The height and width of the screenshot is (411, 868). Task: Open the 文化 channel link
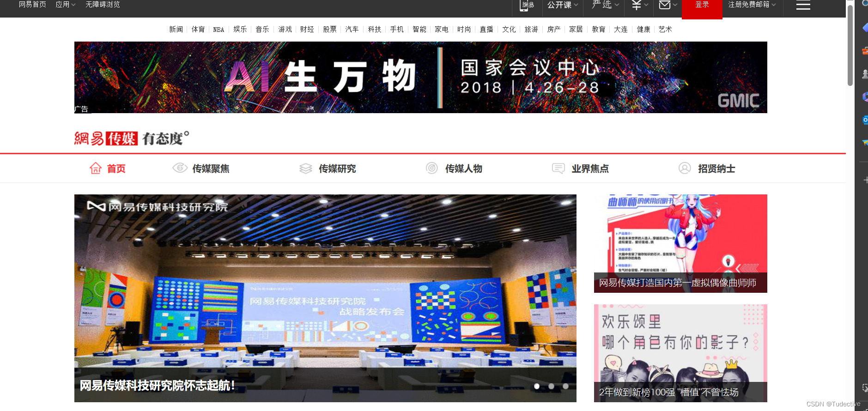coord(509,29)
